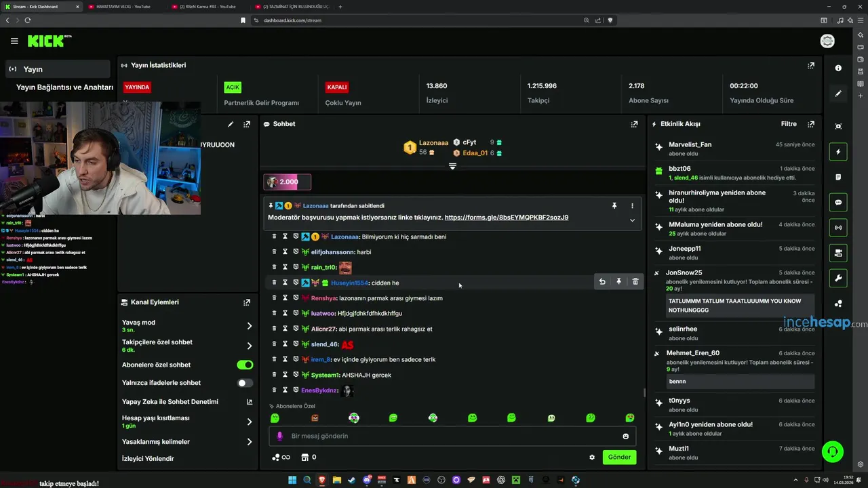The image size is (868, 488).
Task: Click the microphone icon in message box
Action: pyautogui.click(x=279, y=436)
